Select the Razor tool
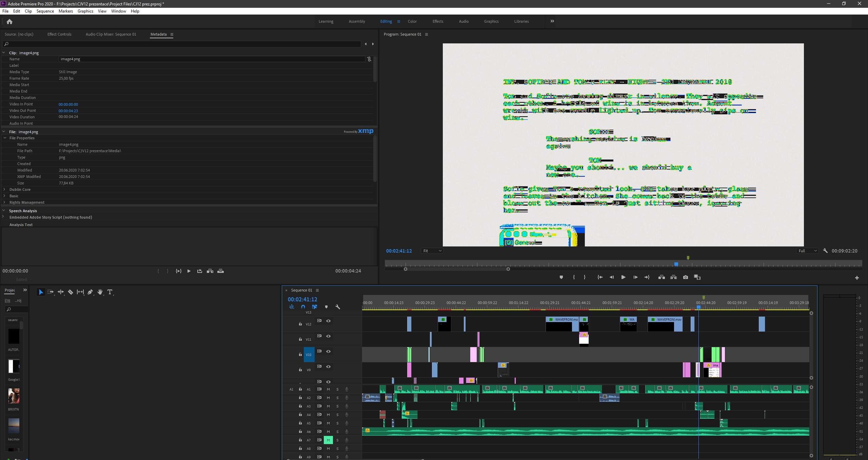Screen dimensions: 868x460 point(71,292)
